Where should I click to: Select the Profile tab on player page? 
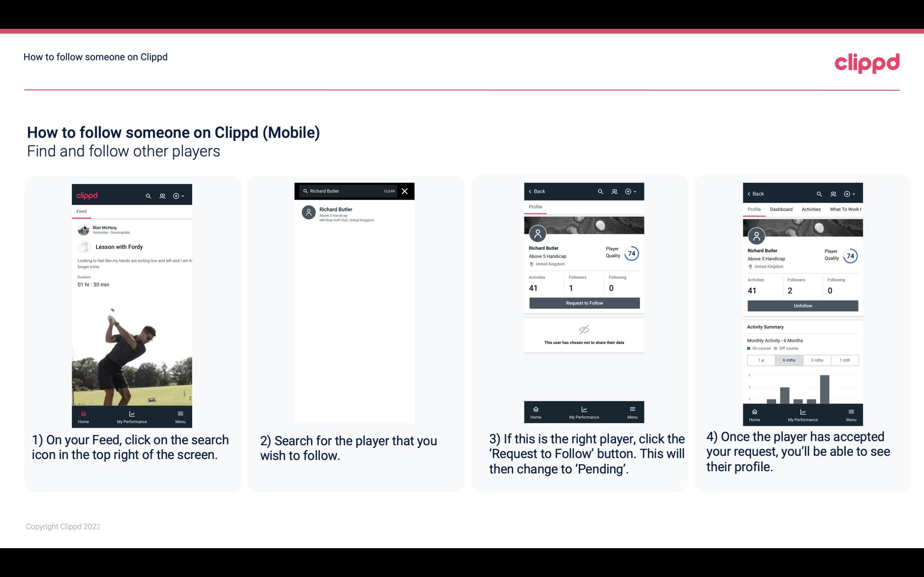pos(536,207)
